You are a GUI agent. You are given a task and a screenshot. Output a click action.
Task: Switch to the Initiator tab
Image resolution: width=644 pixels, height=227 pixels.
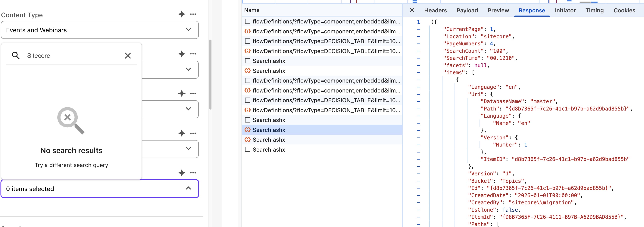[565, 11]
